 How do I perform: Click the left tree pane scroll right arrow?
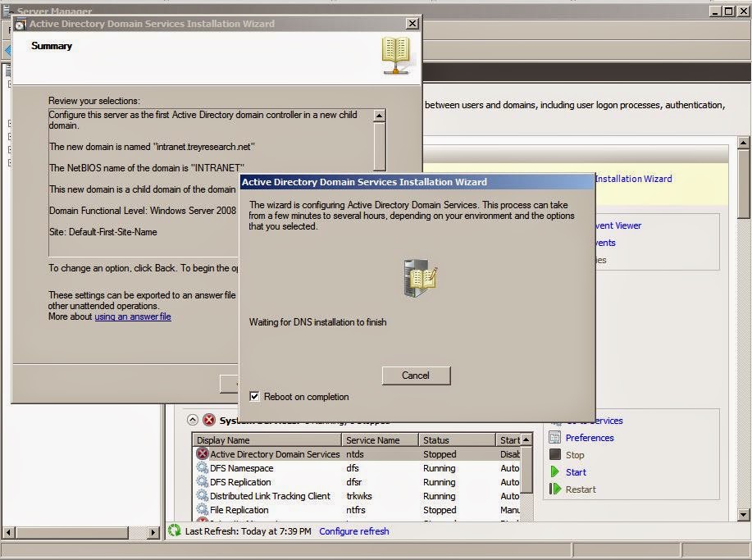[x=153, y=532]
